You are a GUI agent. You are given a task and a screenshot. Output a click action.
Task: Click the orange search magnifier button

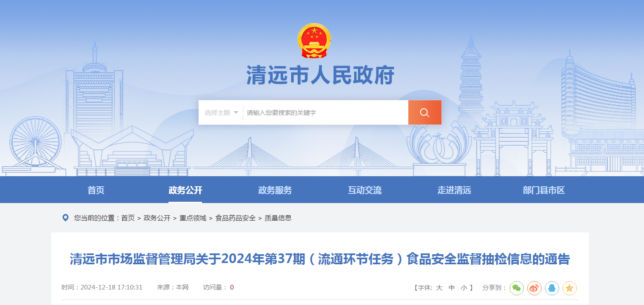(x=425, y=112)
